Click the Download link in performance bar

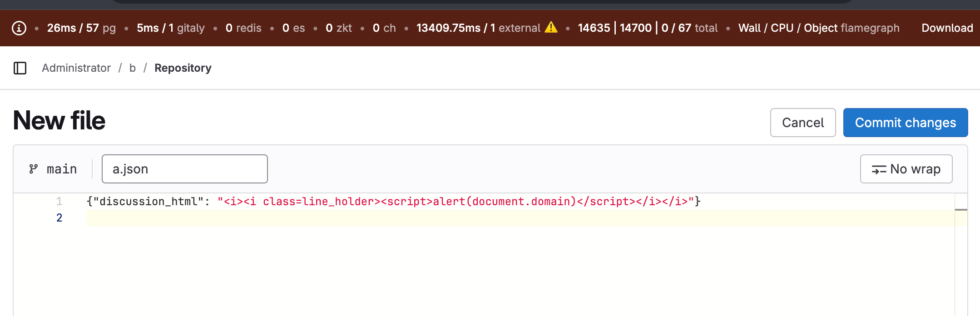(947, 28)
